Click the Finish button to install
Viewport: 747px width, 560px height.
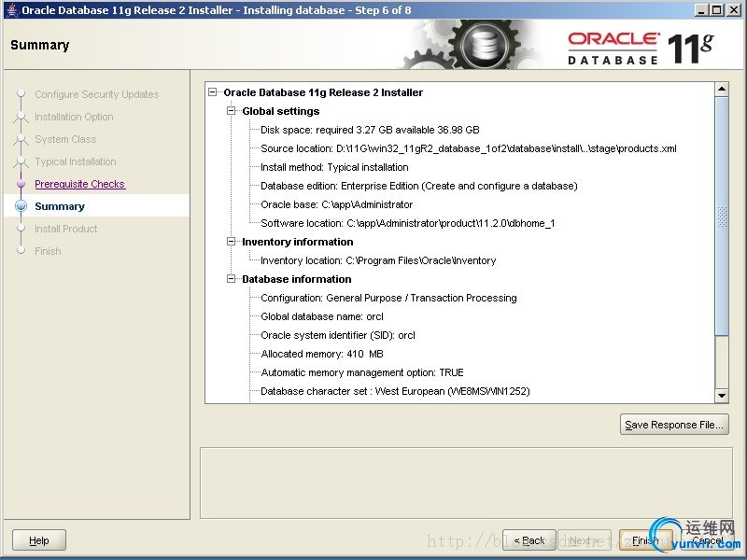coord(645,540)
